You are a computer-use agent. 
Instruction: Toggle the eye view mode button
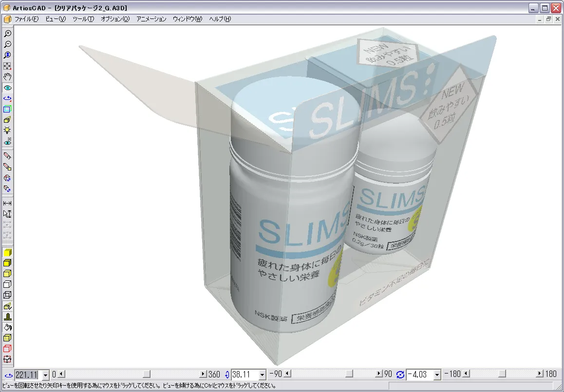pyautogui.click(x=8, y=88)
